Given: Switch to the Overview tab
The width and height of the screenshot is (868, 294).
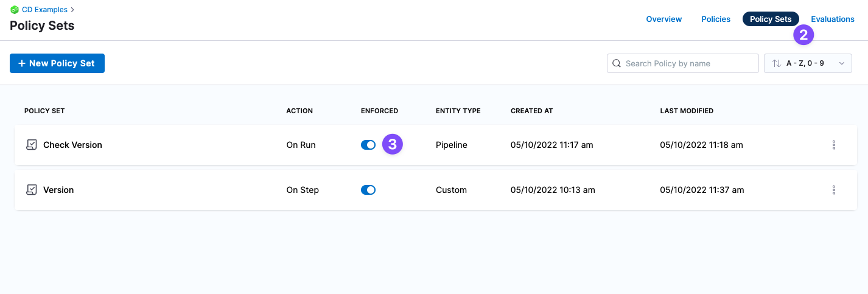Looking at the screenshot, I should pyautogui.click(x=663, y=19).
